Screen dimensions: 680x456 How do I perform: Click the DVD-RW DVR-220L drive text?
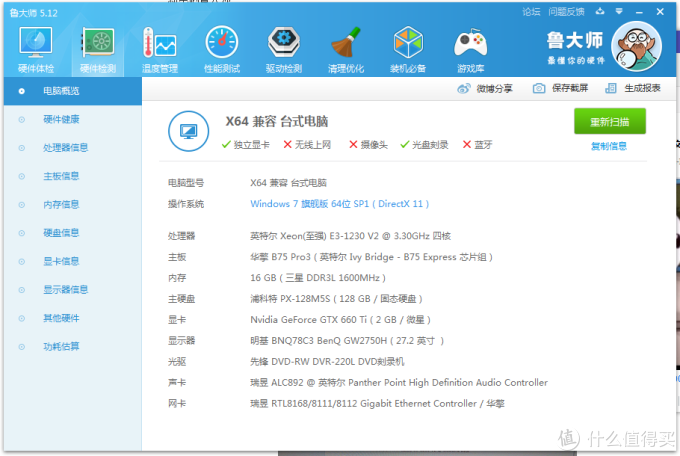click(x=327, y=362)
